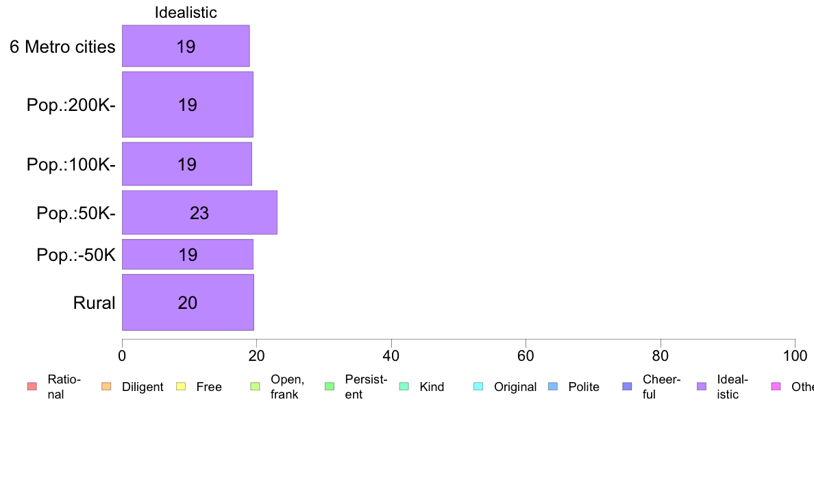Click the Open, frank legend swatch
The width and height of the screenshot is (814, 504).
tap(255, 387)
